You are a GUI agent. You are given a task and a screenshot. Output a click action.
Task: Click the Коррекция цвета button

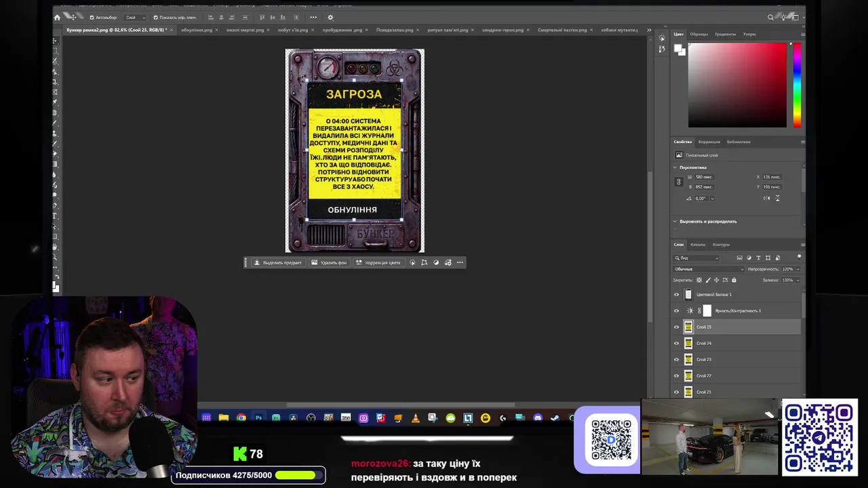(378, 262)
